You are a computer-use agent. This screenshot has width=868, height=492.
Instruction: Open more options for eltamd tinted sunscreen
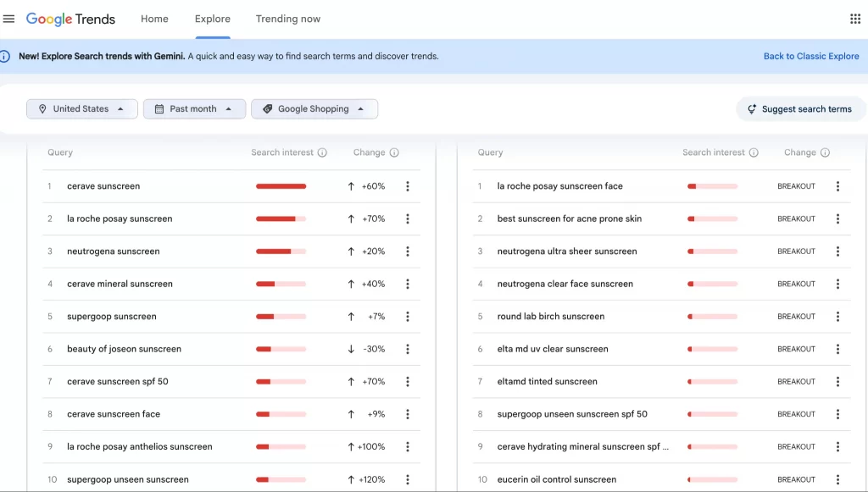(x=837, y=381)
